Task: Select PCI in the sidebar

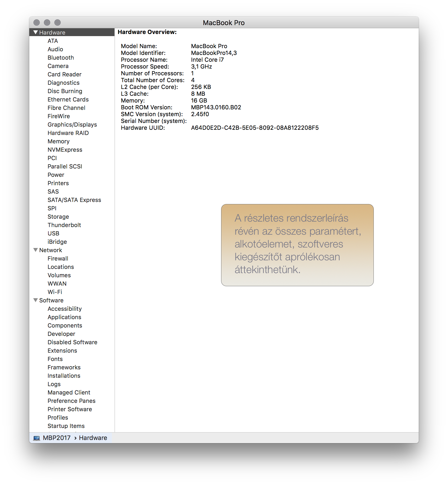Action: [52, 158]
